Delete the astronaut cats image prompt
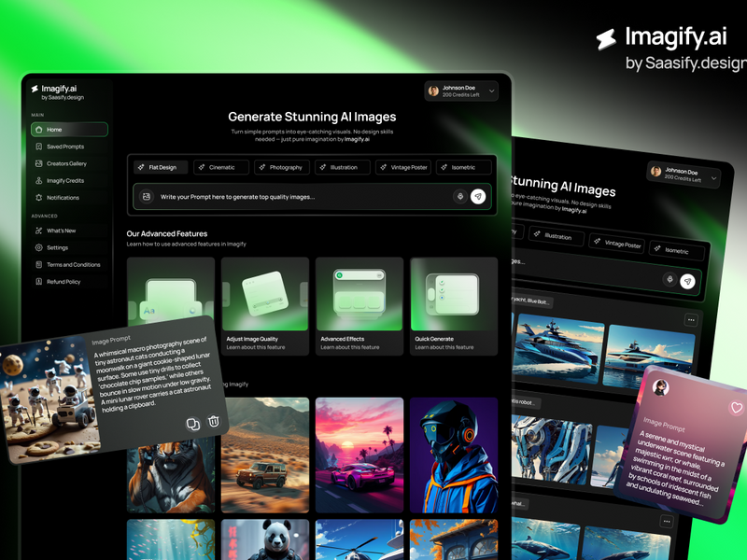Screen dimensions: 747x560 [x=214, y=421]
